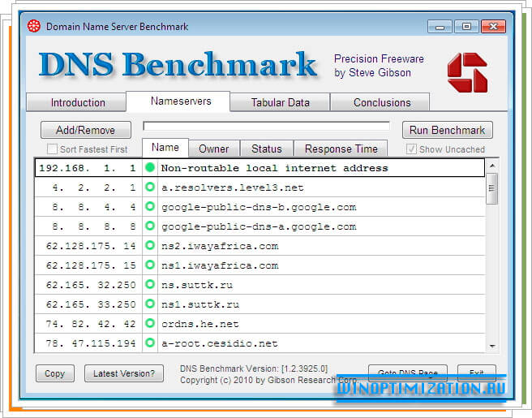
Task: Select the ns2.iwayafrica.com row
Action: point(260,245)
